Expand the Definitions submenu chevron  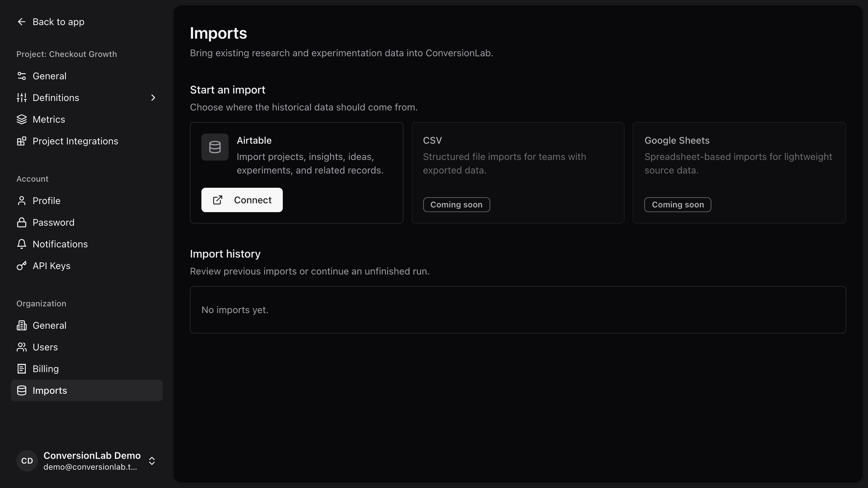[153, 98]
